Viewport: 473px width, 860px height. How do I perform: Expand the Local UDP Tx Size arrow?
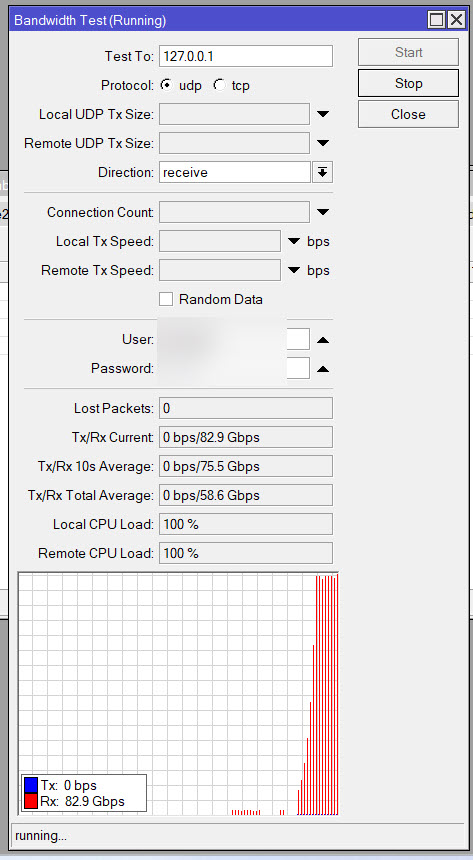click(323, 114)
